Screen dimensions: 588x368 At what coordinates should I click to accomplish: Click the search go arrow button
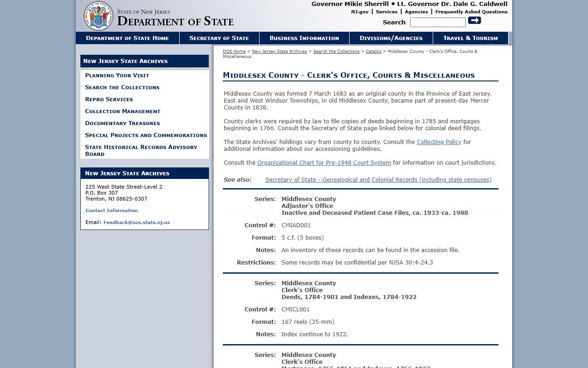(x=475, y=20)
